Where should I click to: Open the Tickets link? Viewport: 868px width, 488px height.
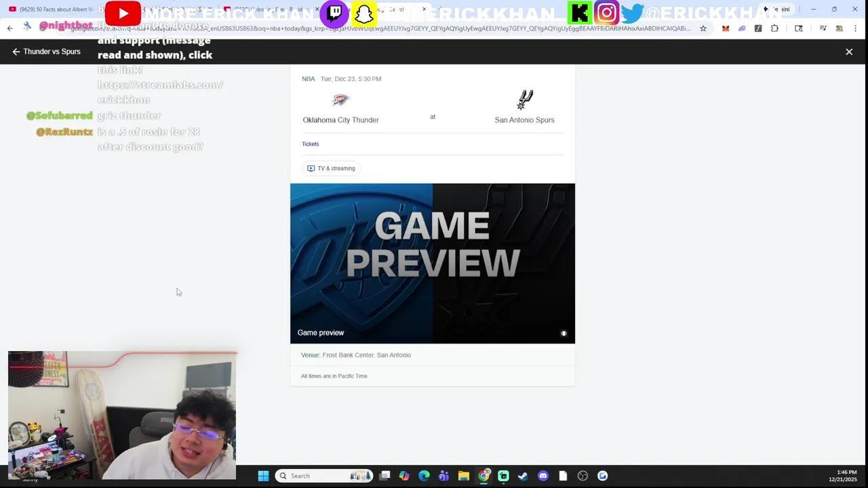tap(310, 144)
